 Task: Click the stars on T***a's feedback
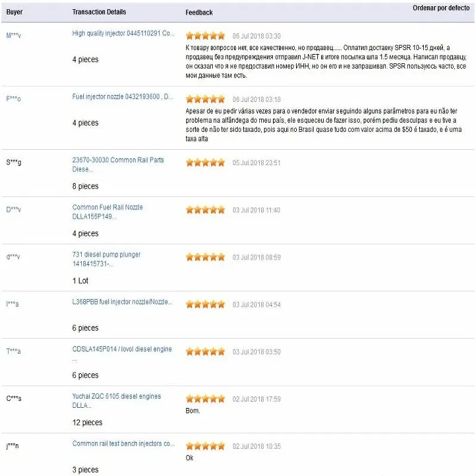click(205, 352)
